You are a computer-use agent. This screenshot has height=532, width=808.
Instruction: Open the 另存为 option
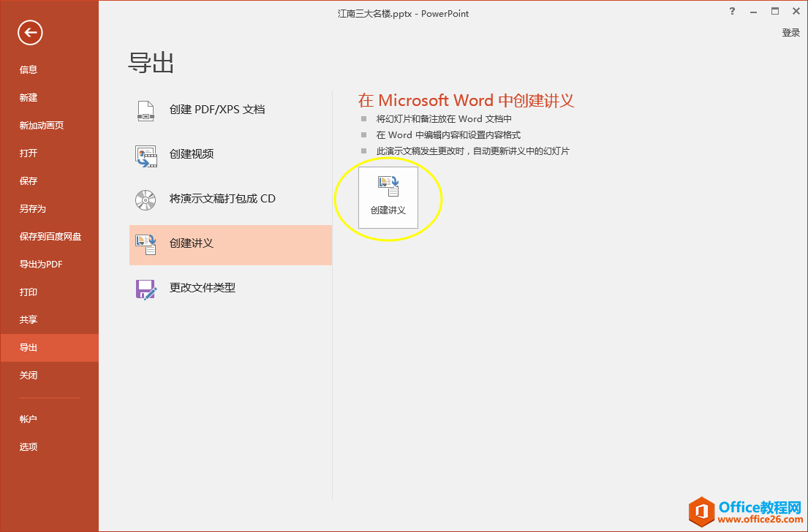32,208
